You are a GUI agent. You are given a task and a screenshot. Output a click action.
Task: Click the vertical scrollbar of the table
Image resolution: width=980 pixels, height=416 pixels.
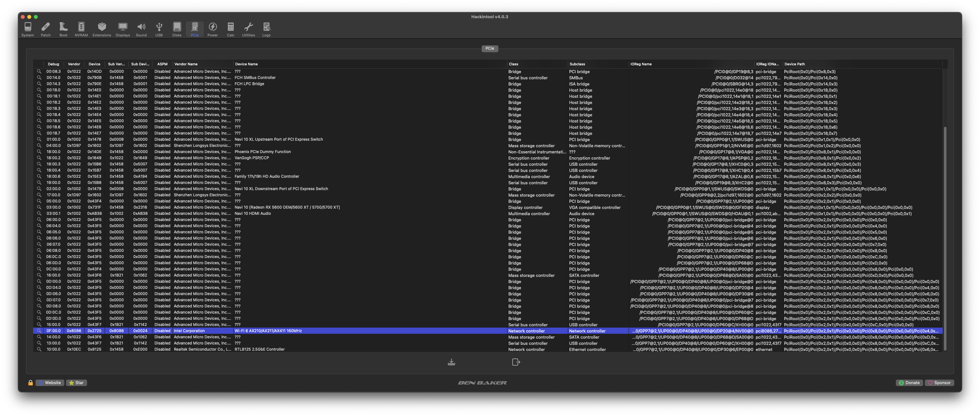(945, 239)
